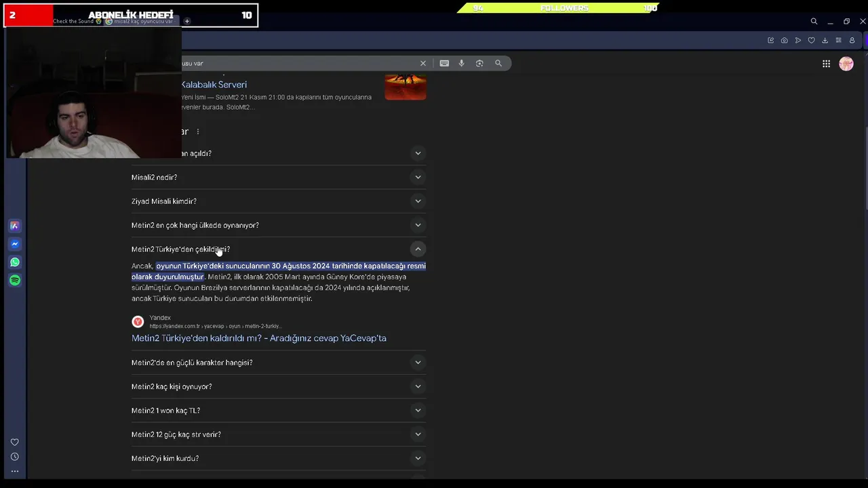868x488 pixels.
Task: Open the browser downloads icon
Action: pyautogui.click(x=825, y=41)
